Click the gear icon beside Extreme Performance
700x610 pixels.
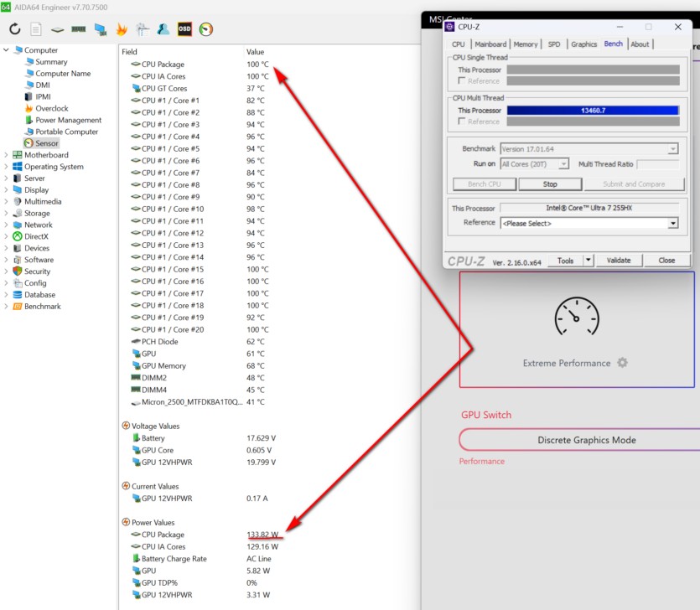[622, 363]
